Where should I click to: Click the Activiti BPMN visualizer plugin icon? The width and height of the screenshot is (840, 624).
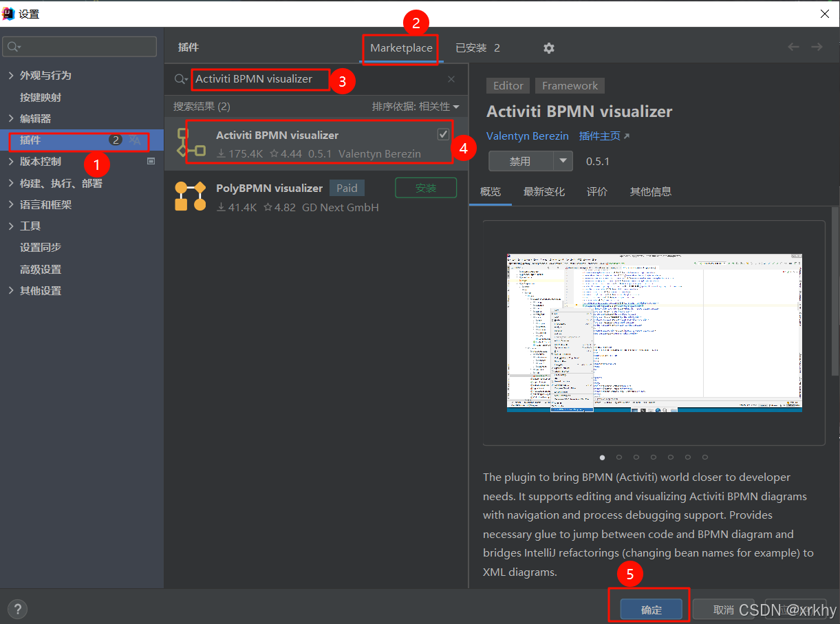pos(191,143)
